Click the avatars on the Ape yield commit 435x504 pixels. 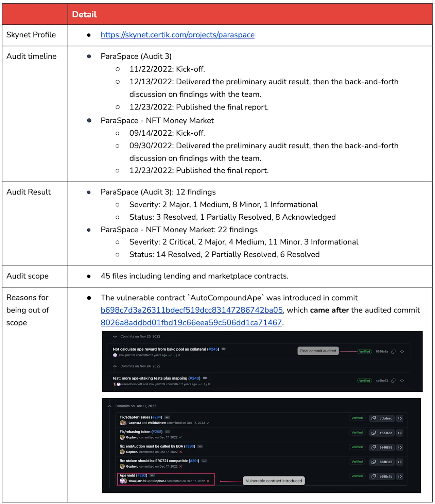(x=123, y=481)
